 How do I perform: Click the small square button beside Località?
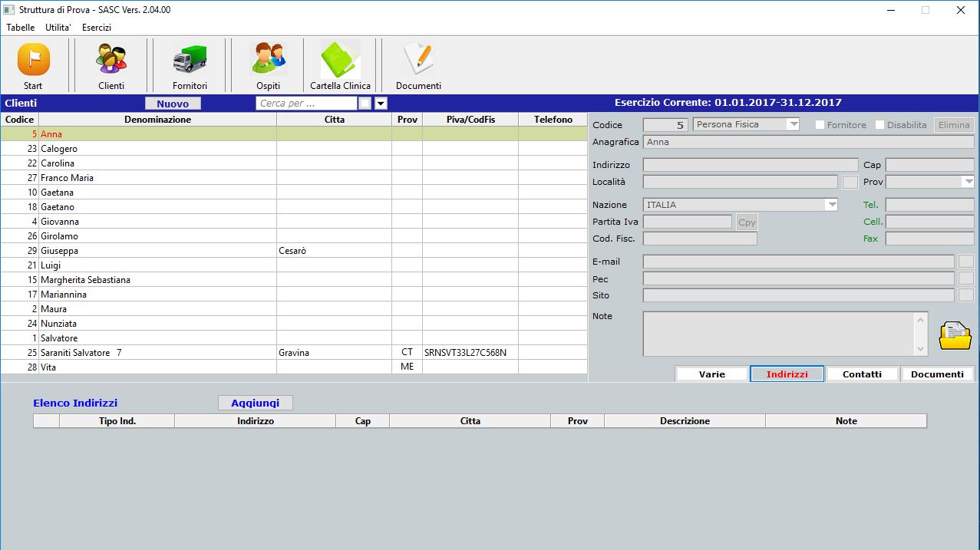click(x=850, y=182)
